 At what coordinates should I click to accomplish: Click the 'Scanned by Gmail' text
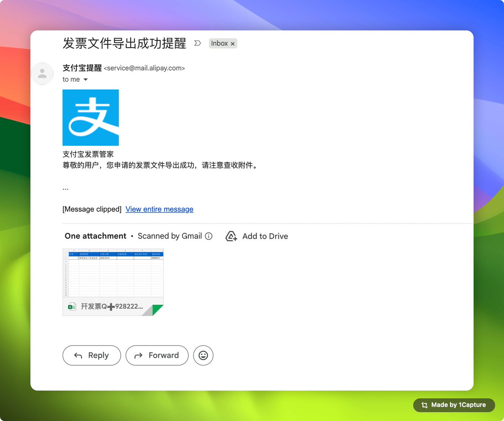(170, 236)
